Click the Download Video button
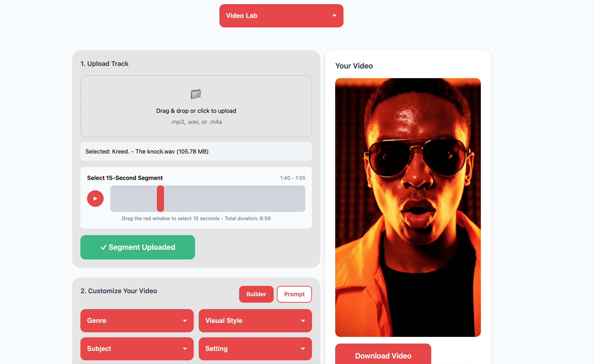 (383, 355)
